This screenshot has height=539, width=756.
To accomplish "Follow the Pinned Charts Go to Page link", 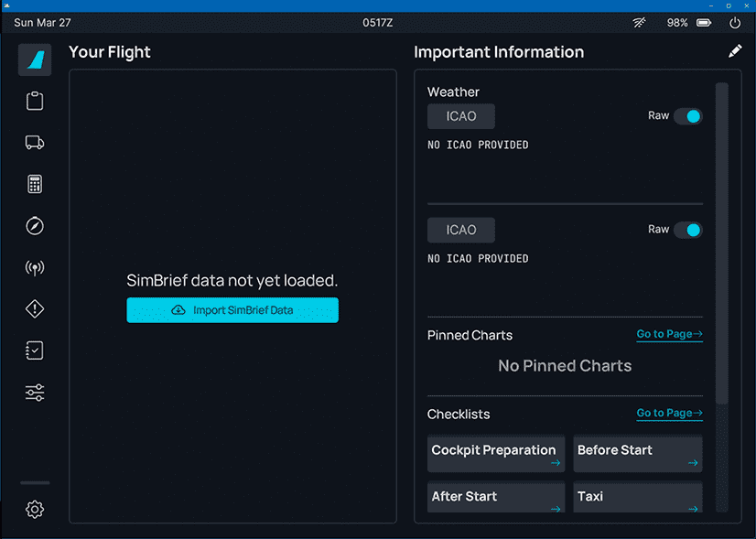I will pyautogui.click(x=669, y=335).
